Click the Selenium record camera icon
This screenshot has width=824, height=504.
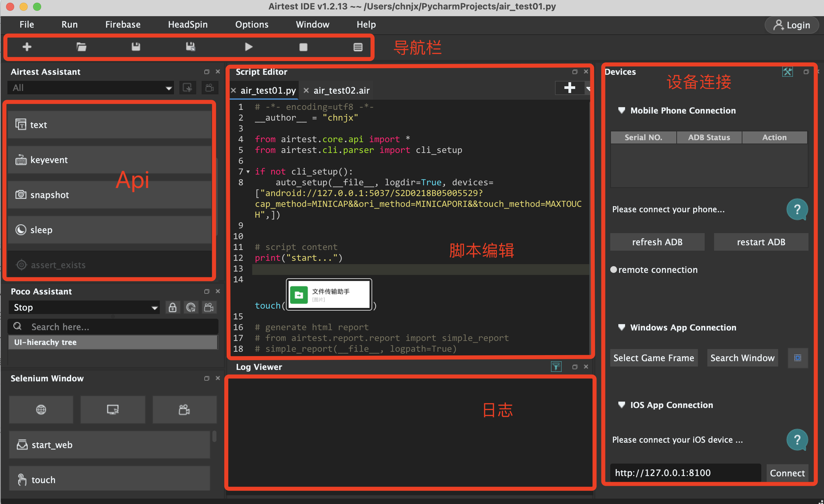pos(184,410)
